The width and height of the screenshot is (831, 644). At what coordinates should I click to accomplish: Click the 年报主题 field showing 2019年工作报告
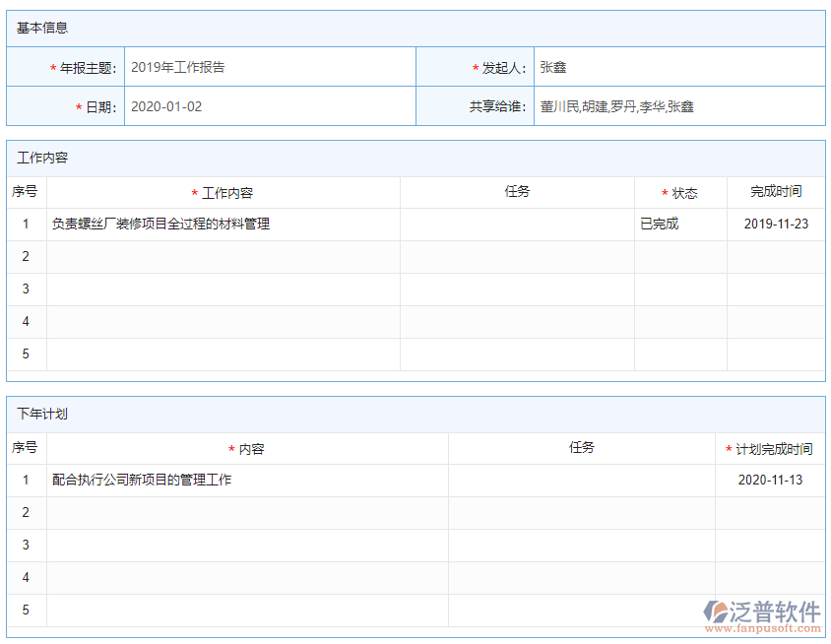269,68
